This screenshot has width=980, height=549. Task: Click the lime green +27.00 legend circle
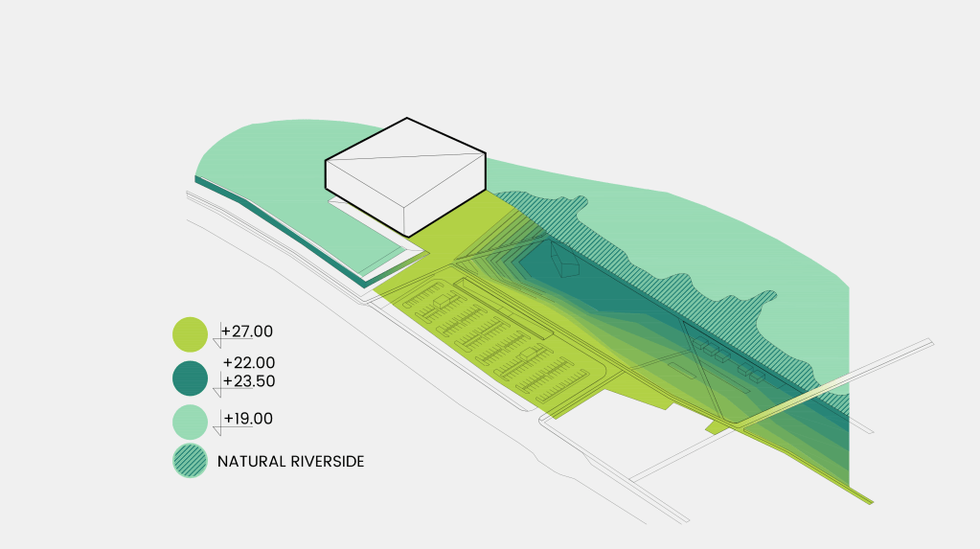point(190,334)
